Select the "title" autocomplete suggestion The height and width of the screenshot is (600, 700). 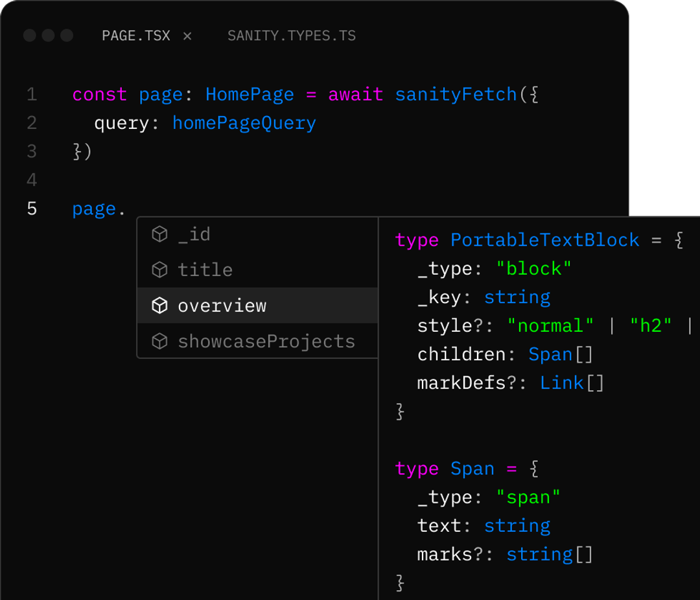pos(205,270)
